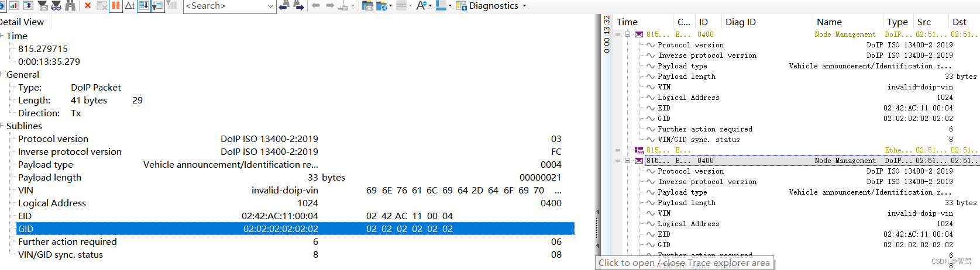Toggle the greyed statistics bar button

coord(171,5)
